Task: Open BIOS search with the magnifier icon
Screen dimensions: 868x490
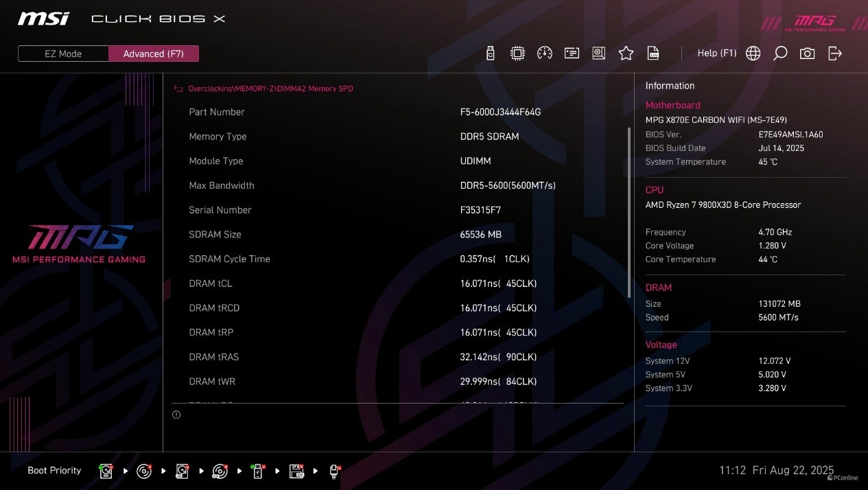Action: pos(779,53)
